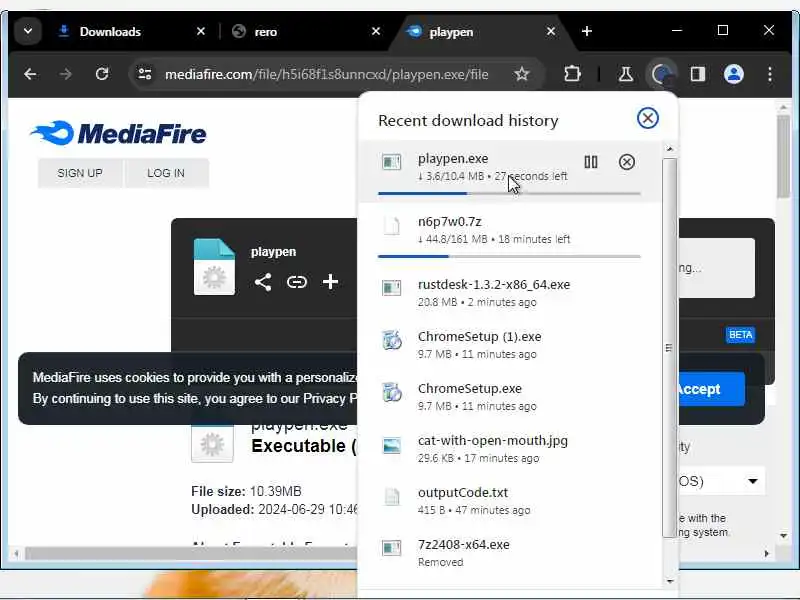Screen dimensions: 800x600
Task: Switch to the Downloads tab
Action: click(110, 32)
